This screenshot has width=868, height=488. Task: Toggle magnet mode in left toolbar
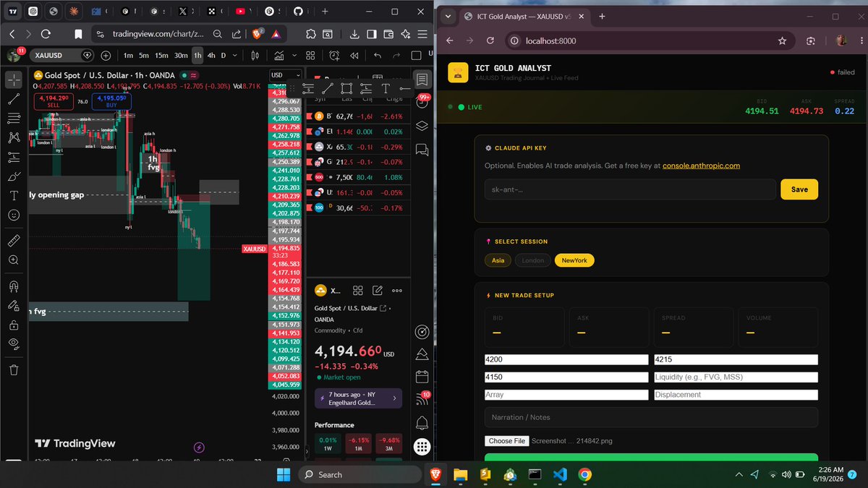pos(14,286)
